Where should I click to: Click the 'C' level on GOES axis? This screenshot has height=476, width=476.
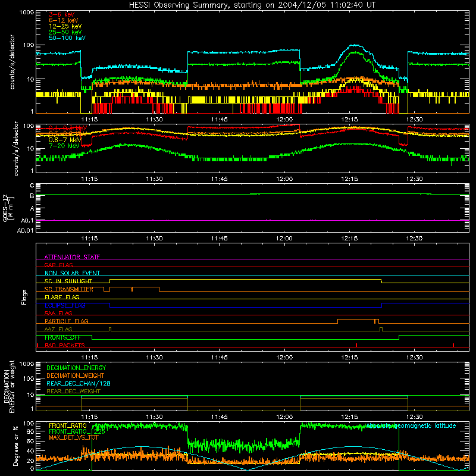tap(32, 186)
